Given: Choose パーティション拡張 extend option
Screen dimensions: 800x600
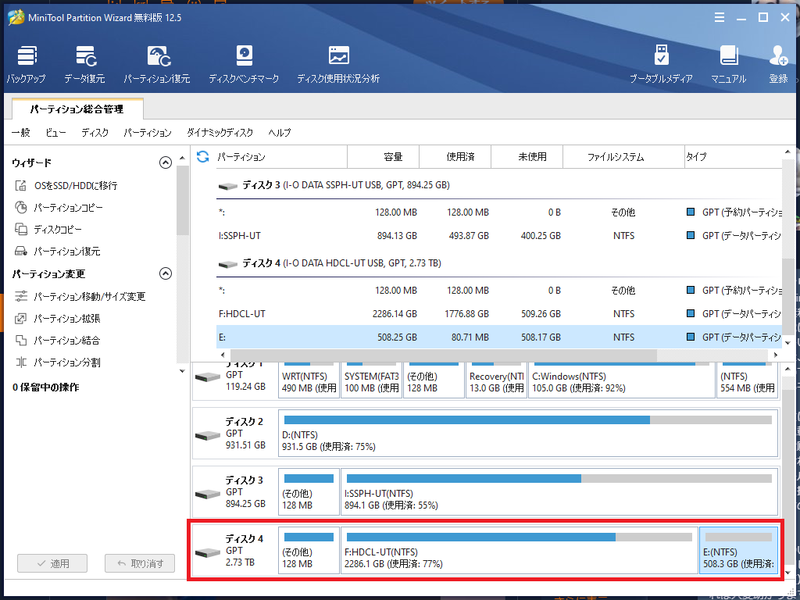Looking at the screenshot, I should [58, 318].
